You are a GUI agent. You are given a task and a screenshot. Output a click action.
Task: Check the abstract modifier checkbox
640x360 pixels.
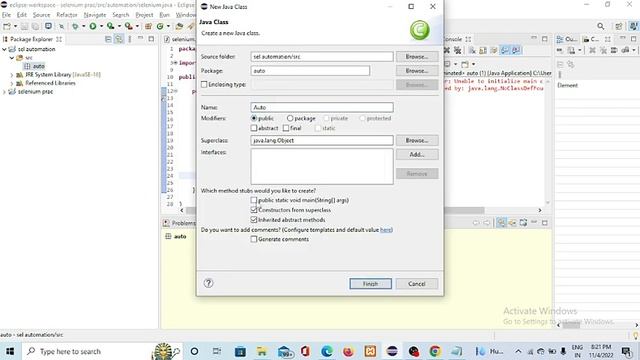pyautogui.click(x=254, y=128)
